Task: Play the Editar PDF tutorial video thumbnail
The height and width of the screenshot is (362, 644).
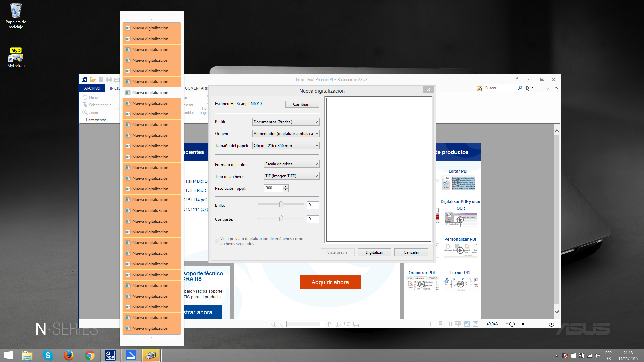Action: tap(458, 183)
